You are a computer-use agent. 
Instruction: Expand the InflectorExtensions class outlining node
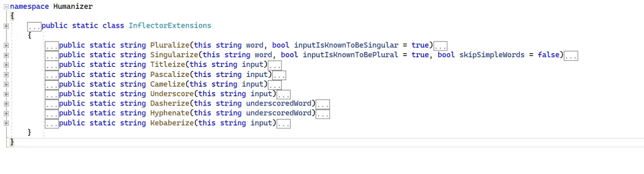6,26
